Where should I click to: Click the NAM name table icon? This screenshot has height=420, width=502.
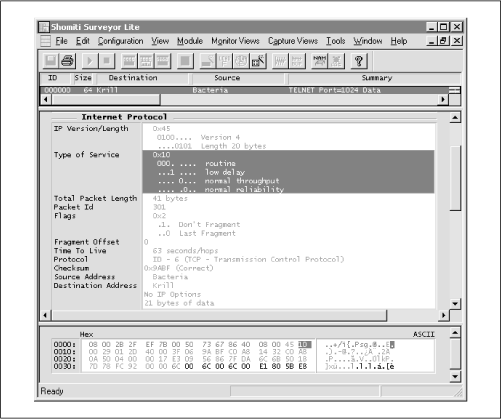pos(319,61)
